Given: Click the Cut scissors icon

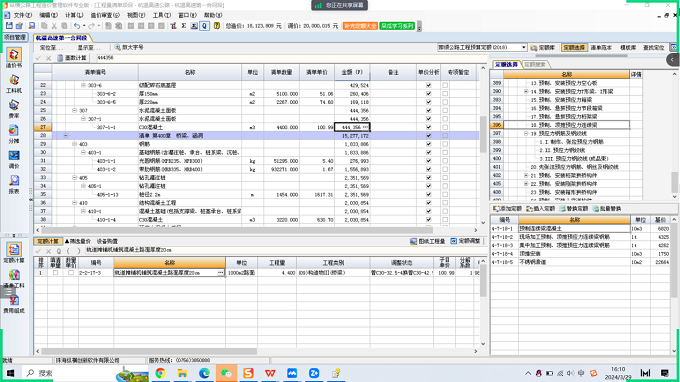Looking at the screenshot, I should point(54,26).
